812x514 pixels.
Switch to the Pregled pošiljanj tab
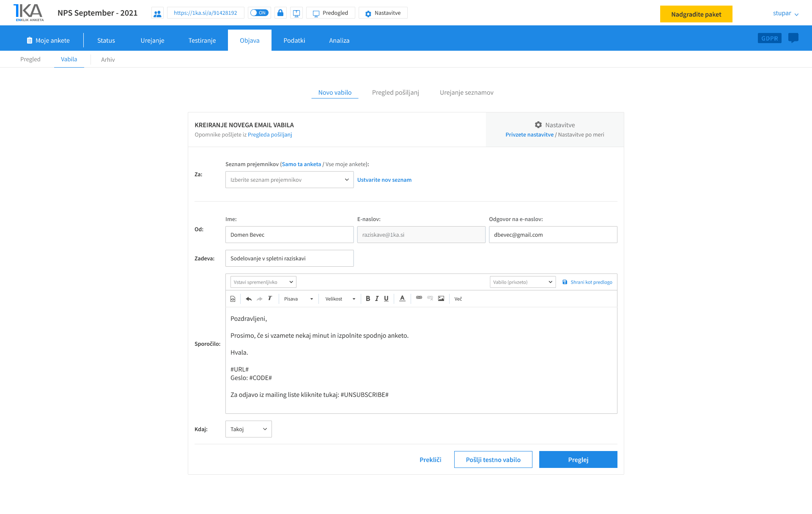[x=395, y=92]
